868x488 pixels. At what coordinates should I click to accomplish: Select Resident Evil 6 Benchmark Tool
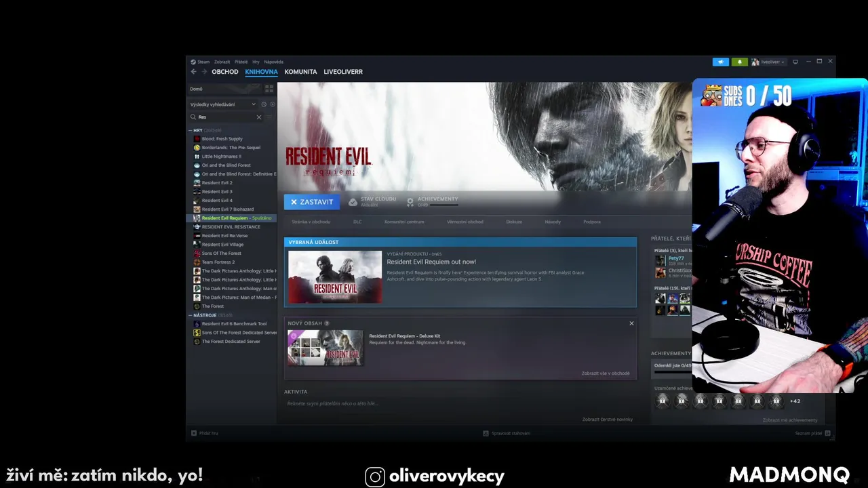coord(234,324)
